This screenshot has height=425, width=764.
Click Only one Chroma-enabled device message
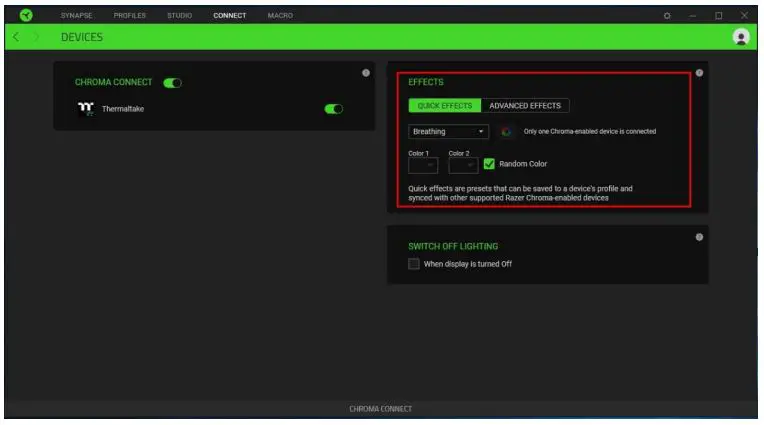(x=590, y=132)
